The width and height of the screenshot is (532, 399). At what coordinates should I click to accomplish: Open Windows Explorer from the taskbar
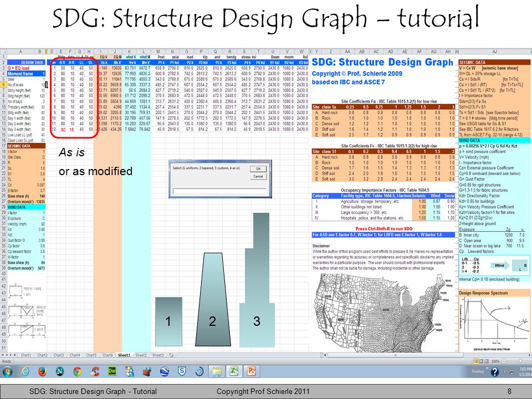coord(217,371)
